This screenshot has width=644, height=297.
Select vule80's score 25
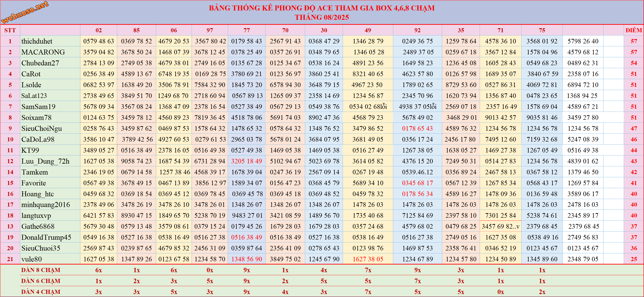click(634, 259)
